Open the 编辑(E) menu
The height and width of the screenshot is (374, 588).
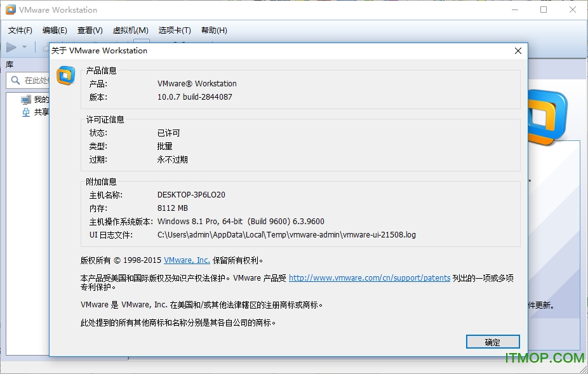(55, 30)
